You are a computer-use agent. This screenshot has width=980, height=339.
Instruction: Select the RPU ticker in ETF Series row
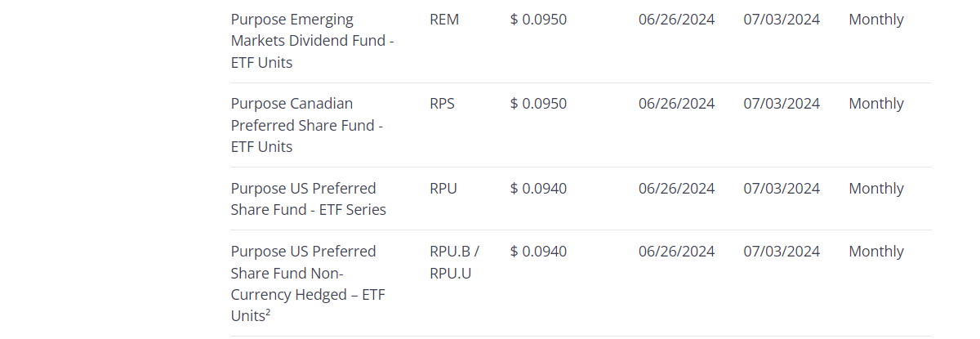tap(443, 189)
